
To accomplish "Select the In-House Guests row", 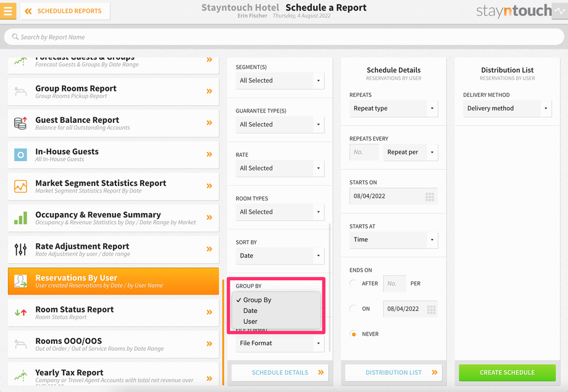I will 114,155.
